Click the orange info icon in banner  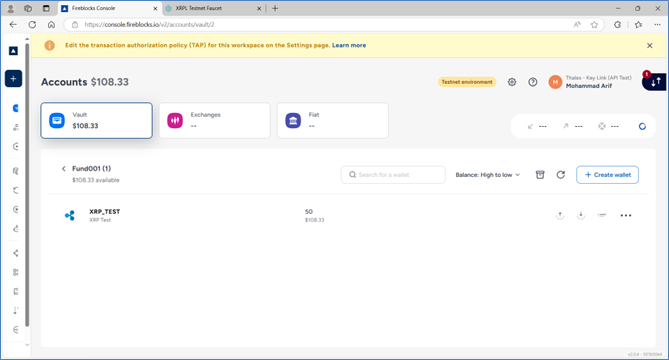click(x=49, y=45)
